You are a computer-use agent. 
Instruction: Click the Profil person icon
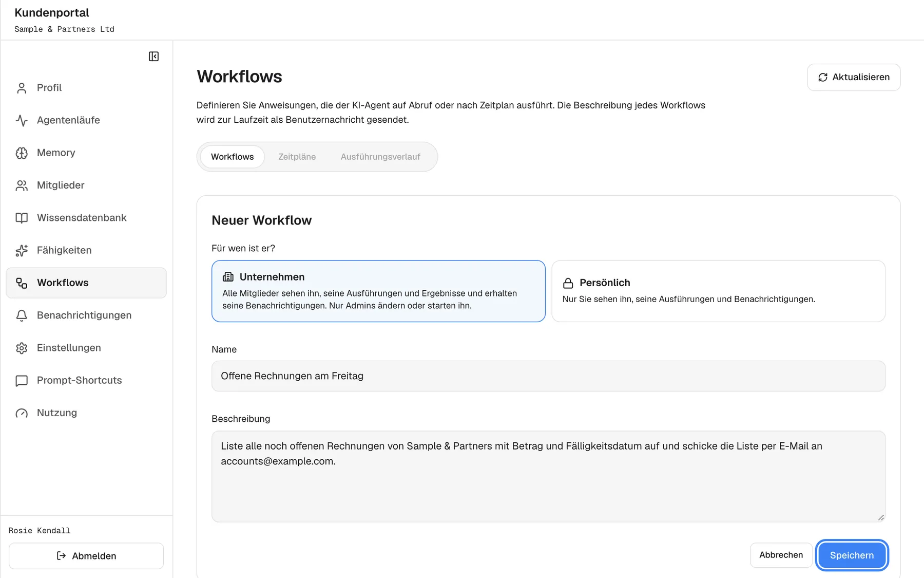coord(22,88)
